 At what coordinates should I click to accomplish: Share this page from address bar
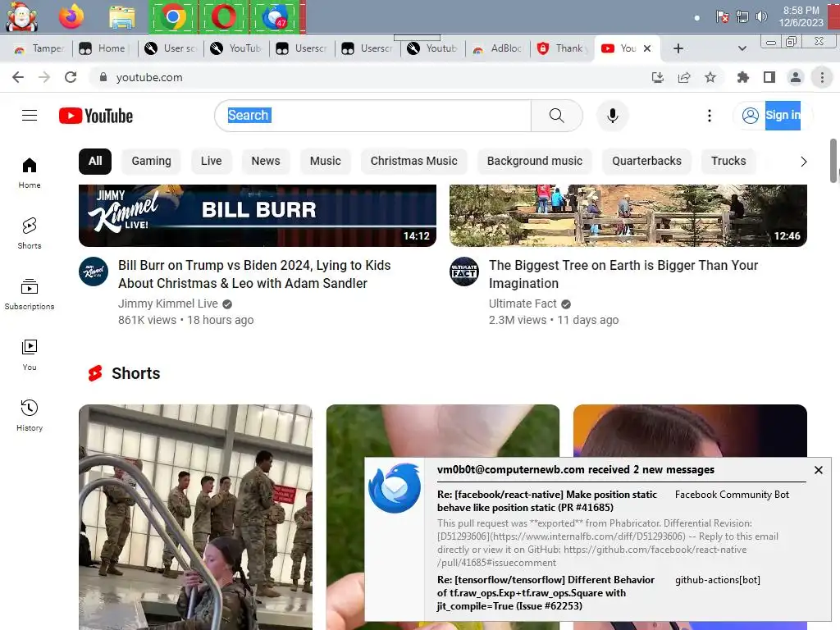[x=684, y=77]
